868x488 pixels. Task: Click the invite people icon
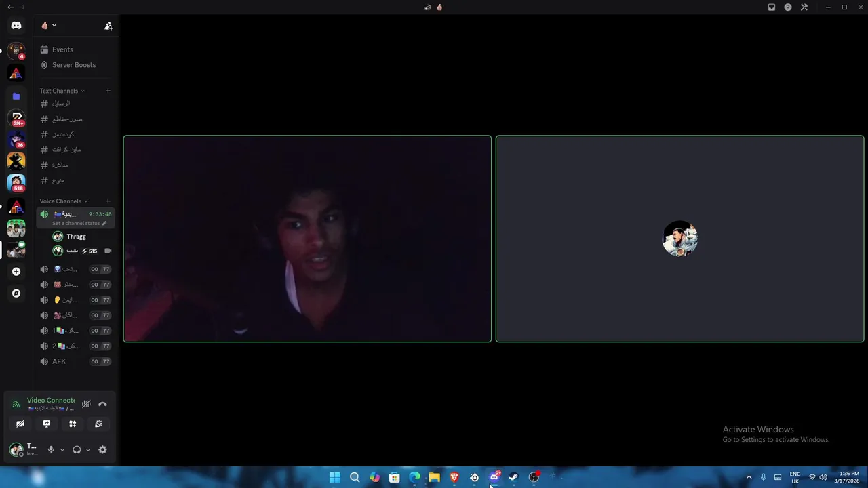tap(108, 26)
